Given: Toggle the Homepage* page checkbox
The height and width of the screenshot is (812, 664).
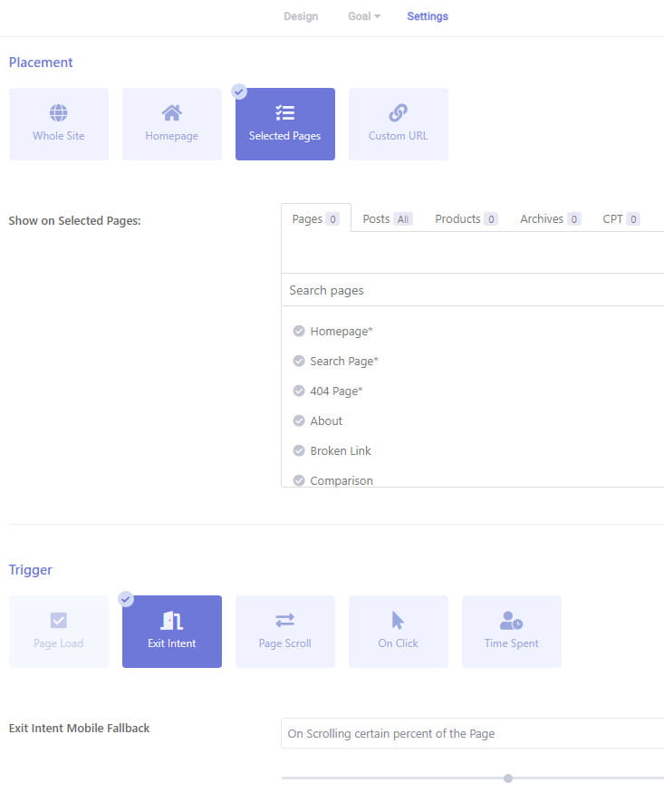Looking at the screenshot, I should pyautogui.click(x=299, y=331).
